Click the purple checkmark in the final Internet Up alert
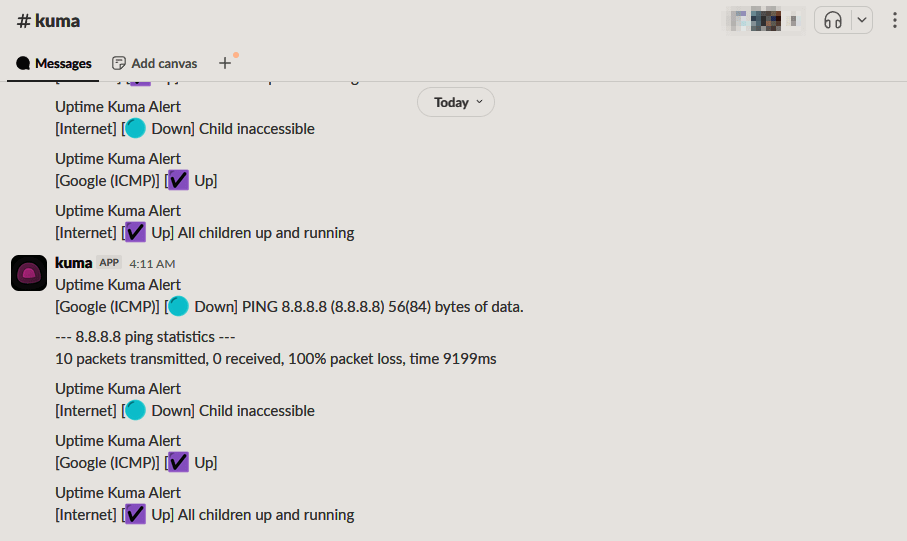Image resolution: width=907 pixels, height=541 pixels. click(136, 514)
